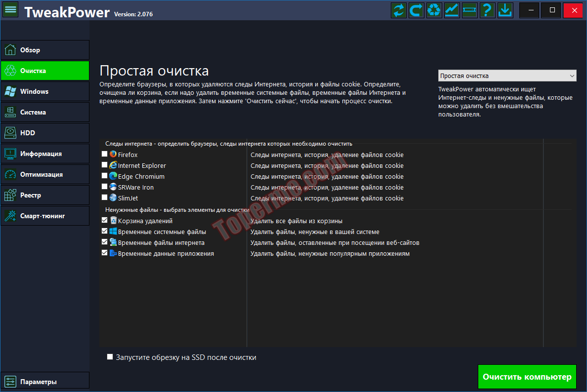
Task: Uncheck Временные системные файлы checkbox
Action: [104, 231]
